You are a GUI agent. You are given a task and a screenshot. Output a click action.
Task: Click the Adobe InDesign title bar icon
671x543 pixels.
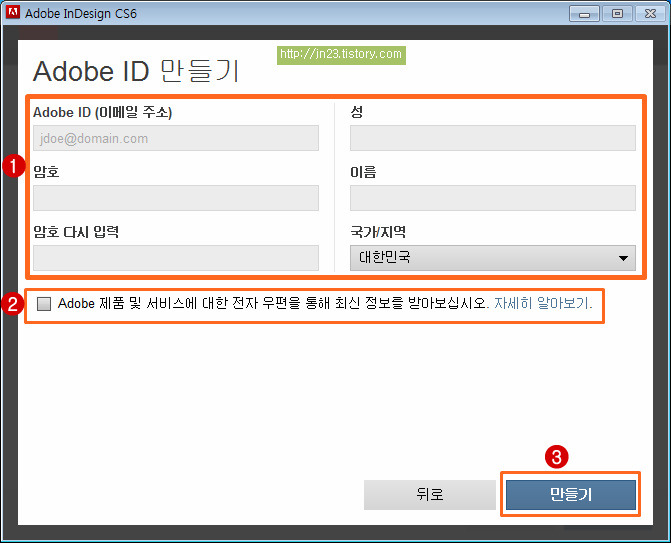(13, 12)
